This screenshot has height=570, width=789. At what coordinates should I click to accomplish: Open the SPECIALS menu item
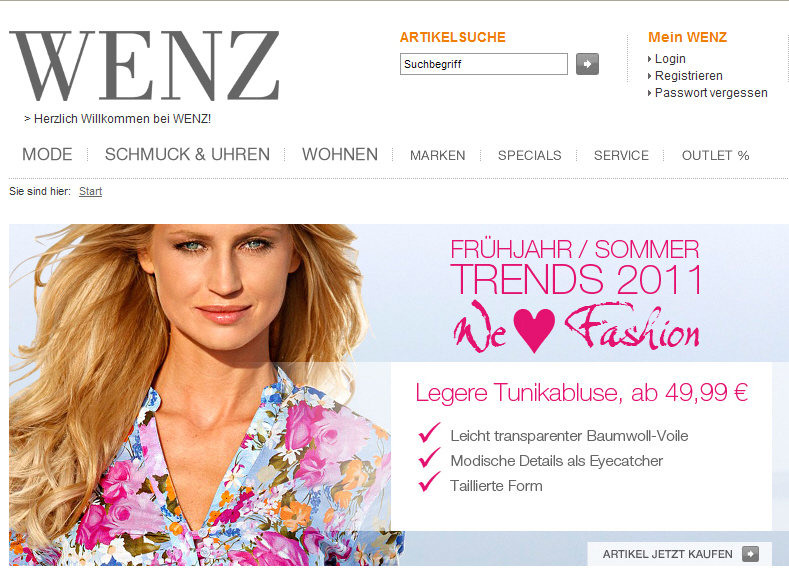(529, 155)
